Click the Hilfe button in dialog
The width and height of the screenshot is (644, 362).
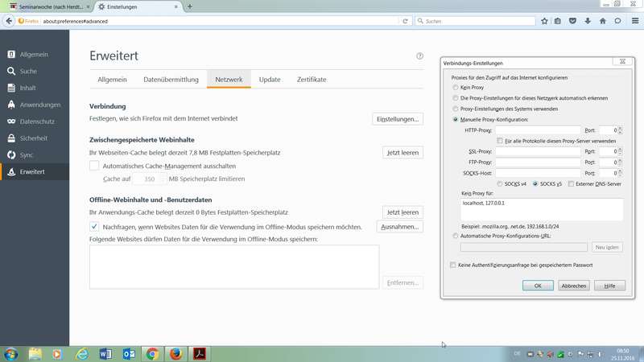609,286
